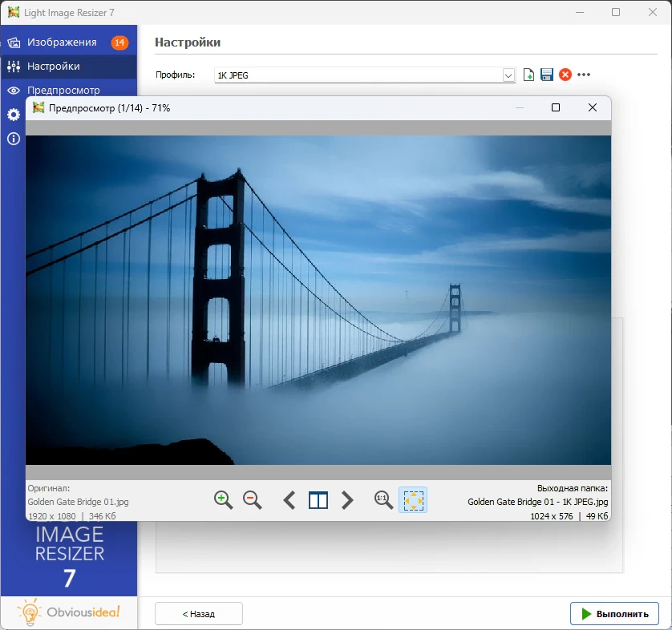The image size is (672, 630).
Task: Create a new profile with plus icon
Action: point(528,75)
